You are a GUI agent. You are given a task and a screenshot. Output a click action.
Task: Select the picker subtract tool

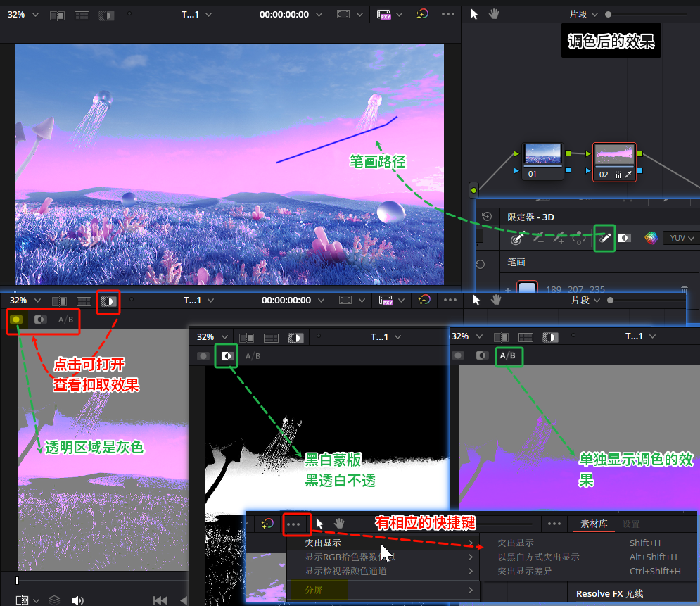tap(539, 238)
